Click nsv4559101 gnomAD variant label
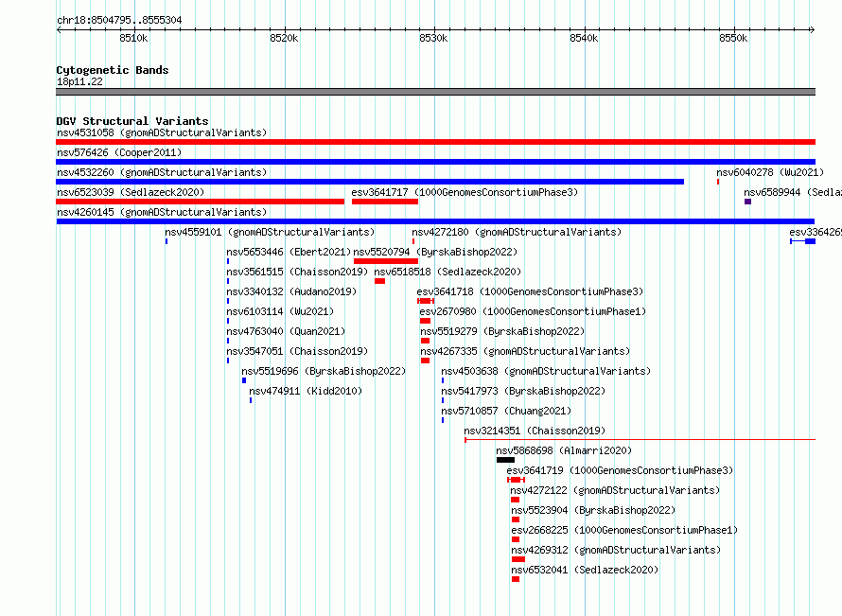 (270, 232)
